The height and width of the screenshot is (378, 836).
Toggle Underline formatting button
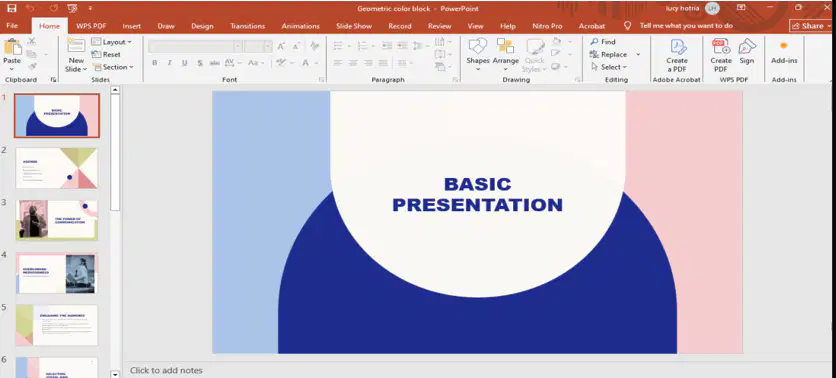point(184,63)
